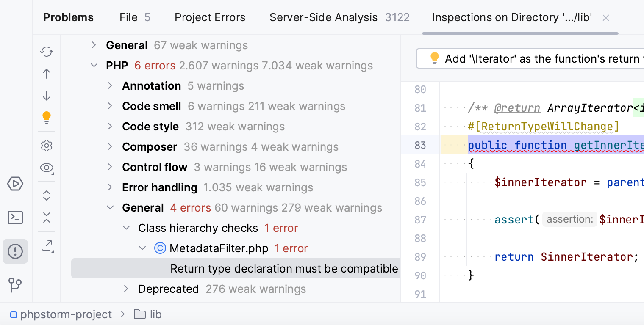Open the Version Control tool window icon
Image resolution: width=644 pixels, height=325 pixels.
[15, 285]
